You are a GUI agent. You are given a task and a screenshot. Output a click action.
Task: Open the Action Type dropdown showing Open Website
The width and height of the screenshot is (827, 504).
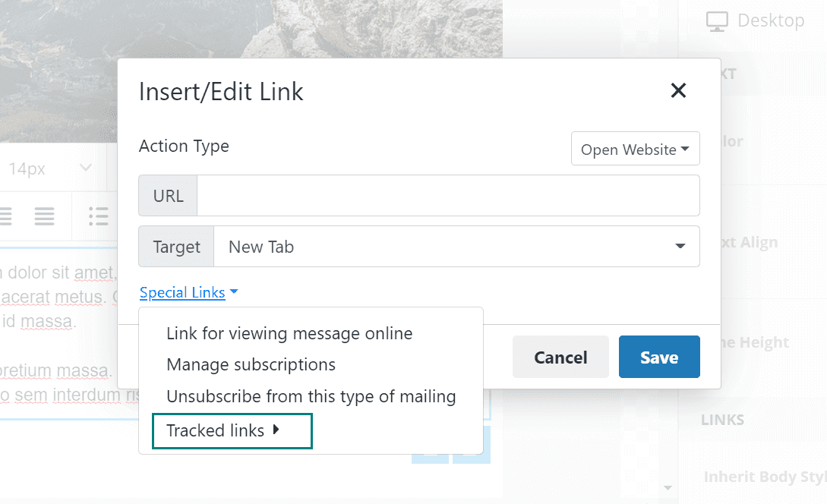[x=635, y=149]
